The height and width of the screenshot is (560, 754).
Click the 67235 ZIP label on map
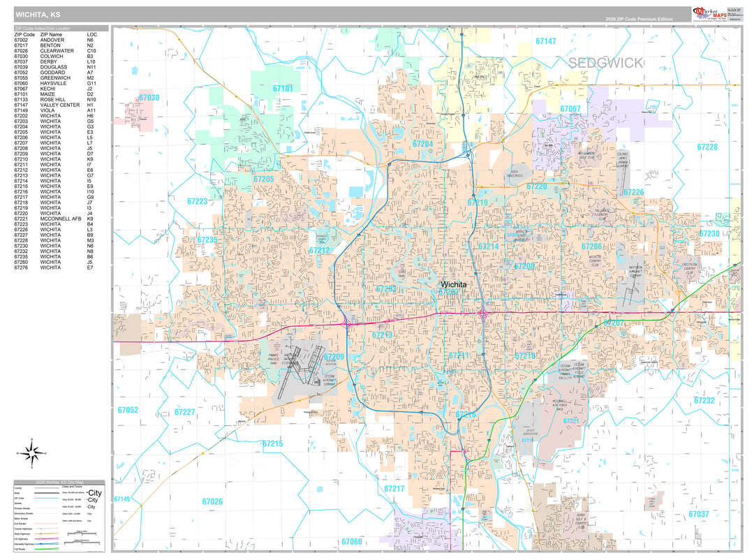(x=207, y=240)
